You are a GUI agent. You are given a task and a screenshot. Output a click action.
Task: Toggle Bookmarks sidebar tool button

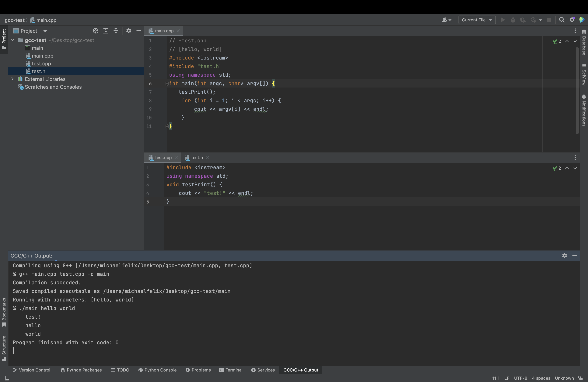[x=4, y=312]
